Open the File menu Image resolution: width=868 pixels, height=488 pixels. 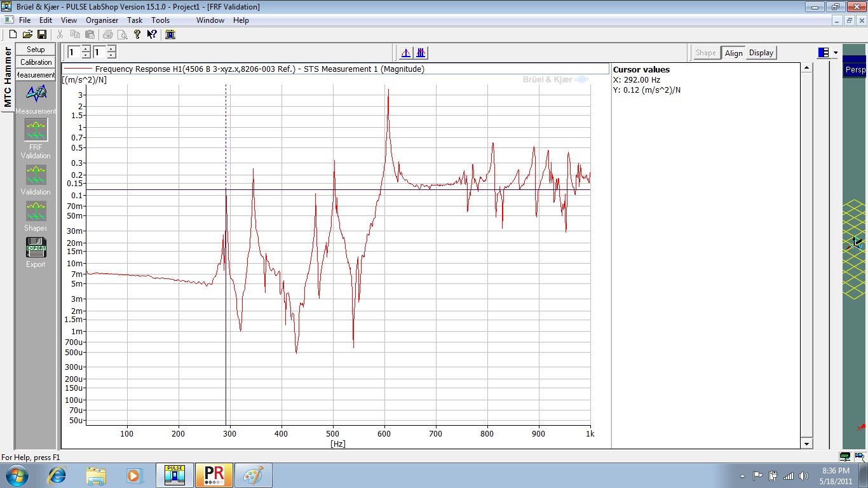[x=25, y=20]
